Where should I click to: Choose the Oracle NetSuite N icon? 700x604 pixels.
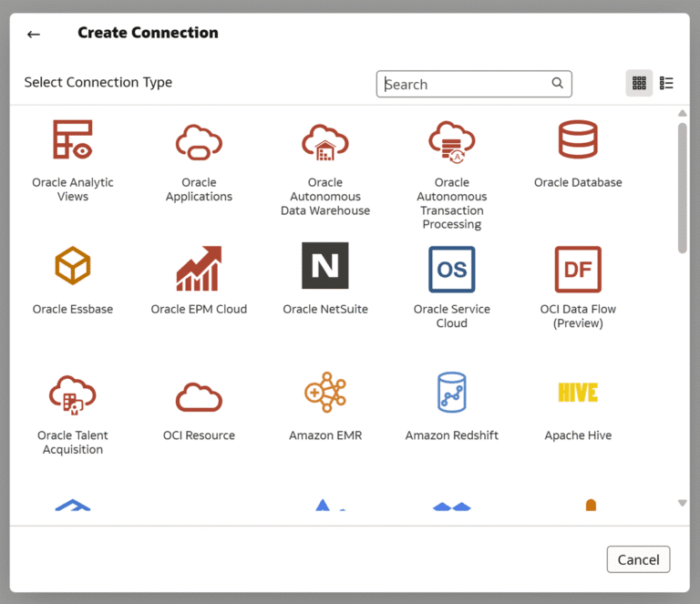(x=325, y=265)
